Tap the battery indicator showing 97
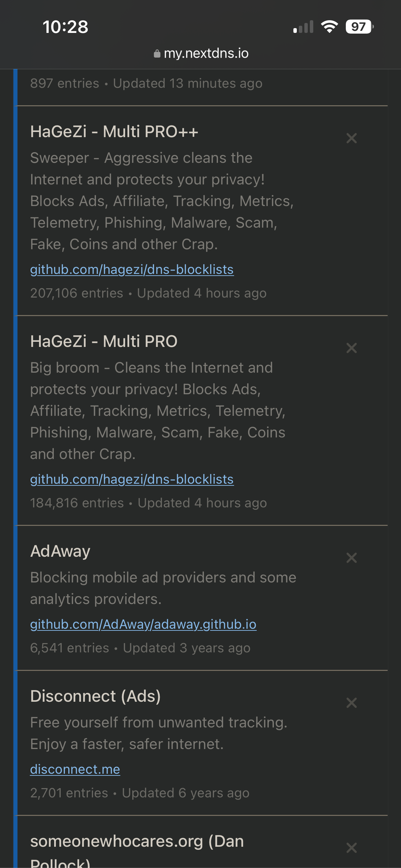The image size is (401, 868). coord(359,27)
